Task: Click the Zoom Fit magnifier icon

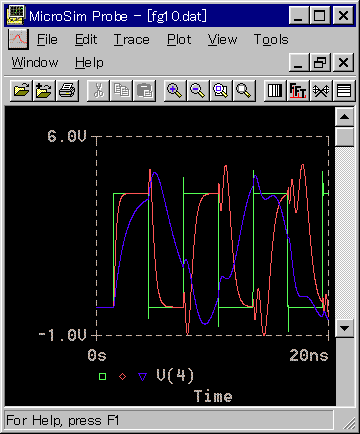Action: (244, 90)
